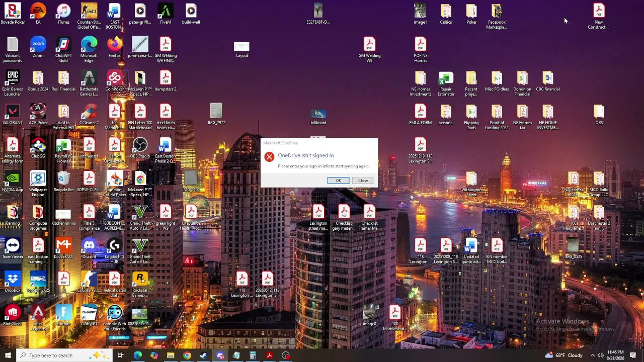Select the FMLA FORM PDF
Viewport: 644px width, 362px height.
coord(421,115)
